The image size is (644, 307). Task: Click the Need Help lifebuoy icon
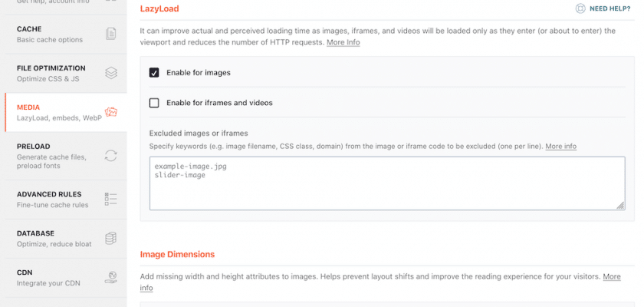580,8
